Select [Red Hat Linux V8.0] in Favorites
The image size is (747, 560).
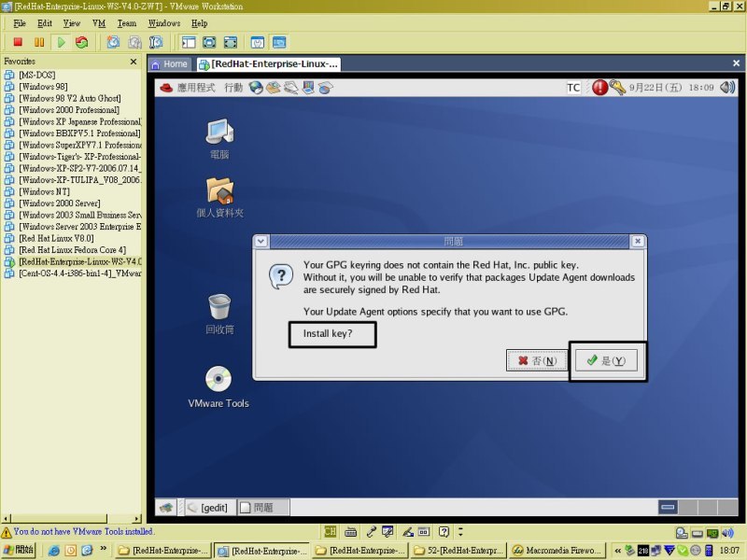(x=56, y=238)
